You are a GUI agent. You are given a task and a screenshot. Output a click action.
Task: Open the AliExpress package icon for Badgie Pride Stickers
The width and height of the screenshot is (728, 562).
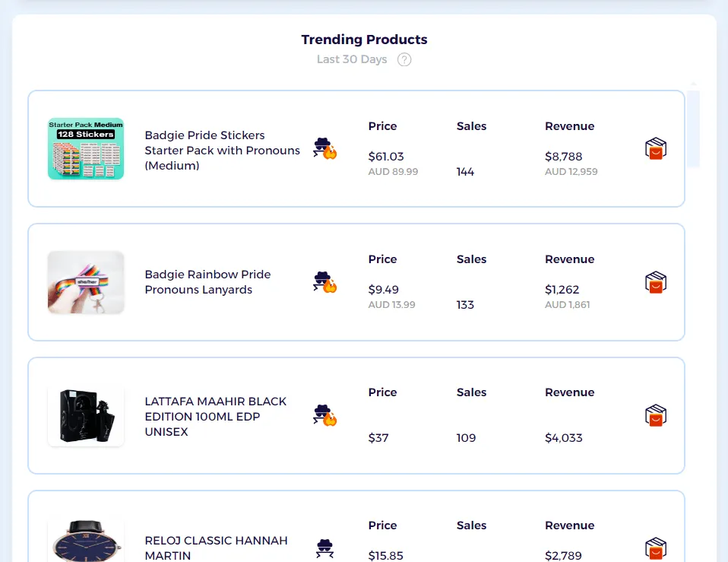(x=655, y=149)
